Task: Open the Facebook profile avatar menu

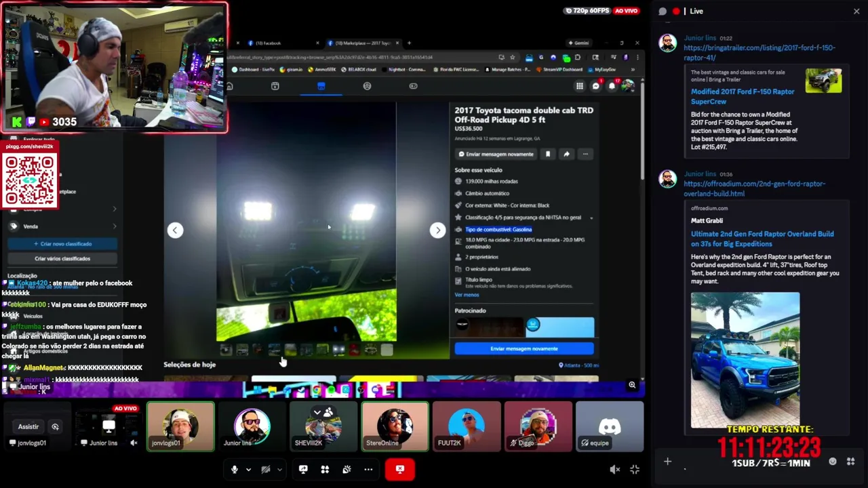Action: click(x=628, y=86)
